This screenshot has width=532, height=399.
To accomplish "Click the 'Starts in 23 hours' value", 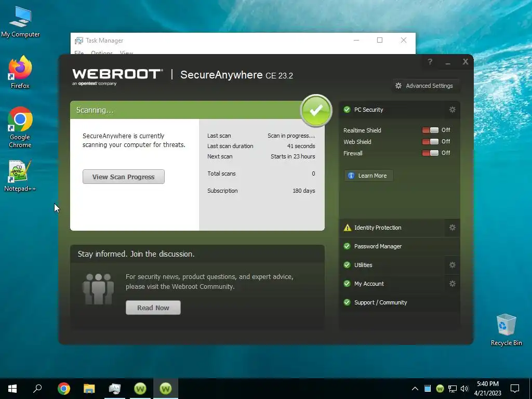I will click(293, 156).
